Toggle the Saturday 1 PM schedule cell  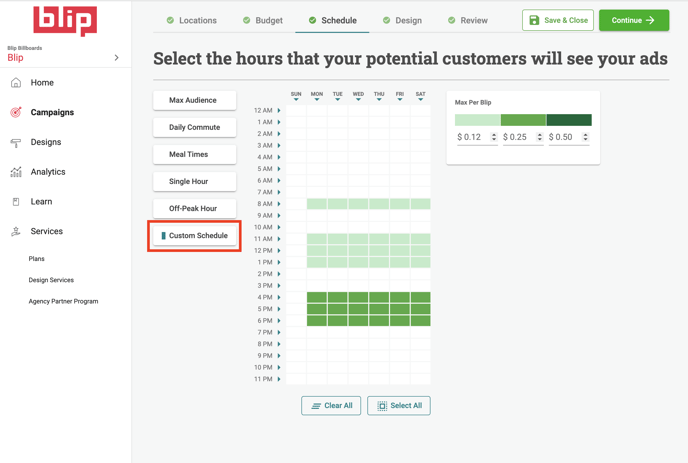pyautogui.click(x=420, y=262)
